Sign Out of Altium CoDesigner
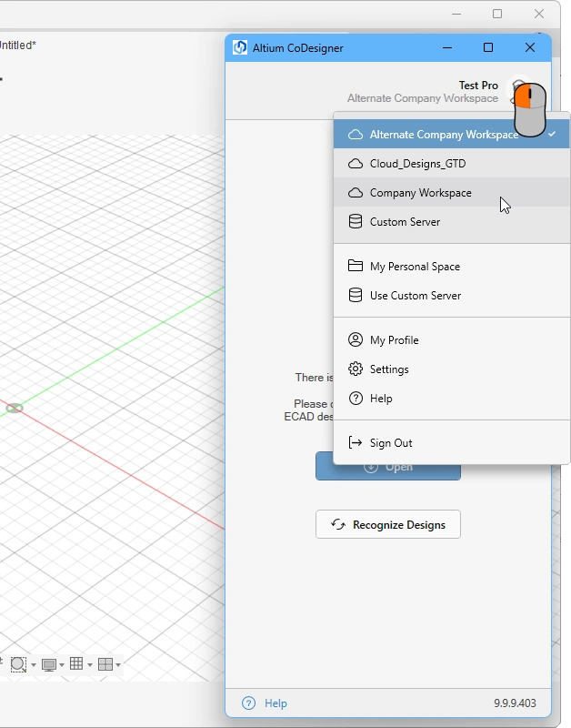Screen dimensions: 571x728 451,443
